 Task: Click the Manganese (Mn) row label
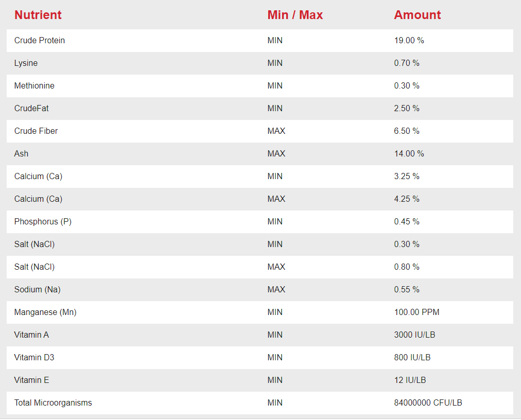[45, 312]
